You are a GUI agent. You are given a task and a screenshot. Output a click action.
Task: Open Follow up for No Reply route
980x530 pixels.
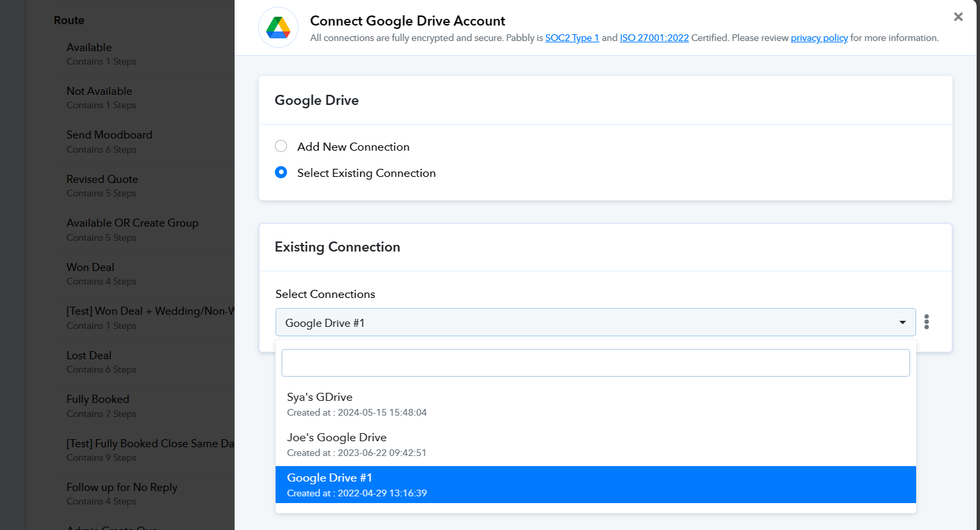click(x=122, y=488)
